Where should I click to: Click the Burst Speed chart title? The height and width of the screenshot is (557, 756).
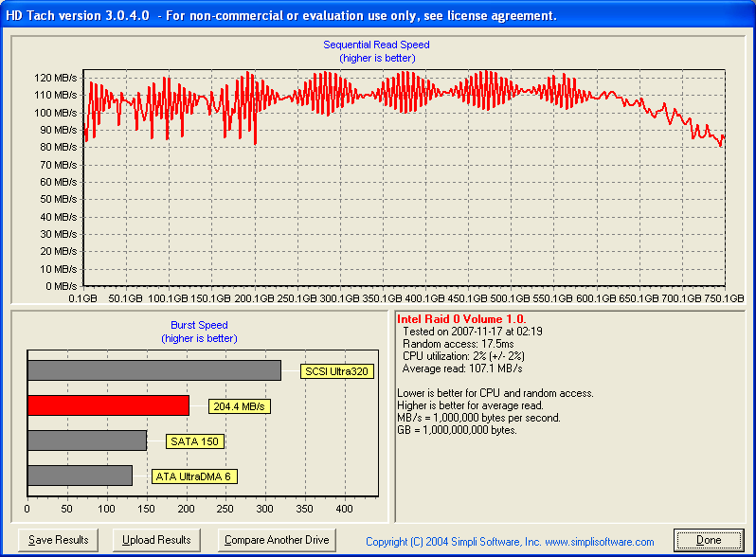point(199,325)
